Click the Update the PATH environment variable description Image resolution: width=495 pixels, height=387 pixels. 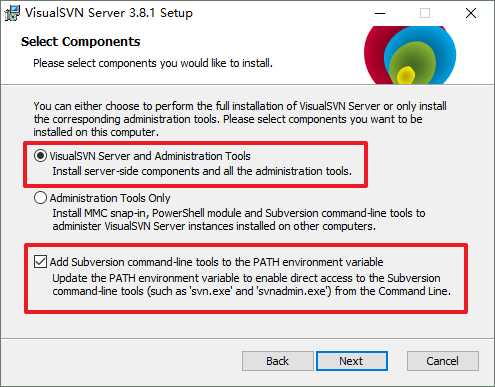252,284
